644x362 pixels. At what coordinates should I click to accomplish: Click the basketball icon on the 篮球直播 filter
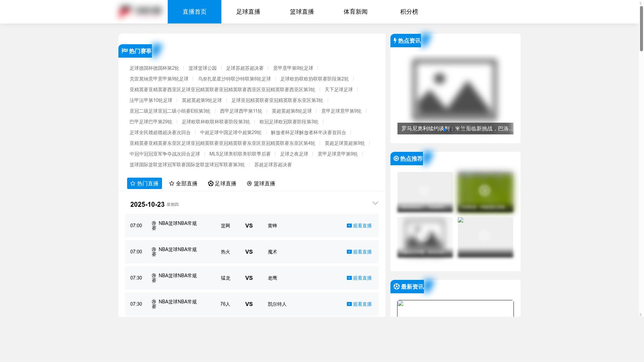pyautogui.click(x=249, y=183)
